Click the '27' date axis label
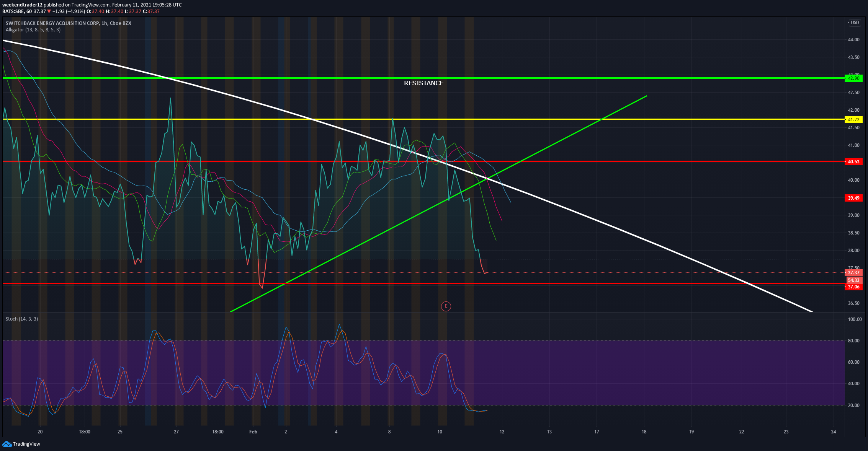The height and width of the screenshot is (451, 868). pos(176,431)
